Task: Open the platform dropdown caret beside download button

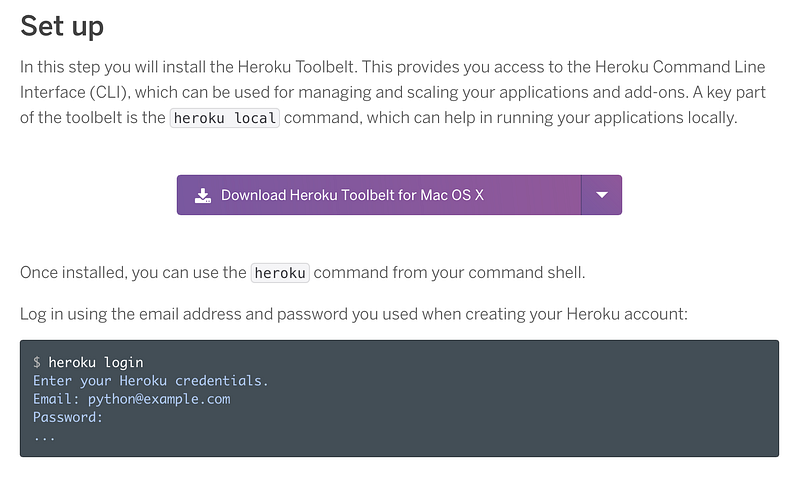Action: point(602,195)
